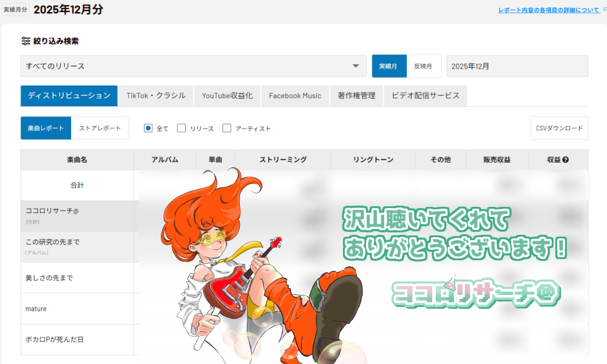Select the 全て radio button

(x=148, y=128)
